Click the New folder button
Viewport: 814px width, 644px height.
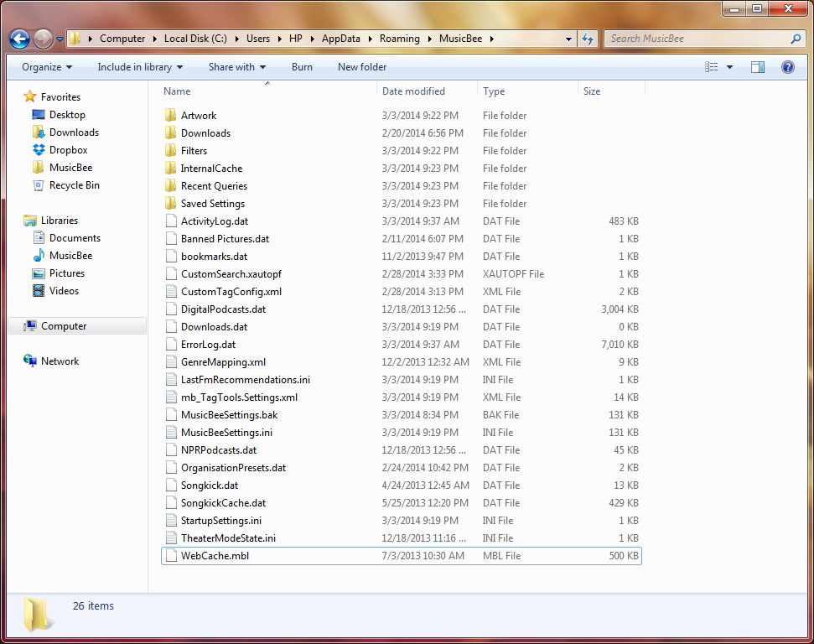coord(362,67)
